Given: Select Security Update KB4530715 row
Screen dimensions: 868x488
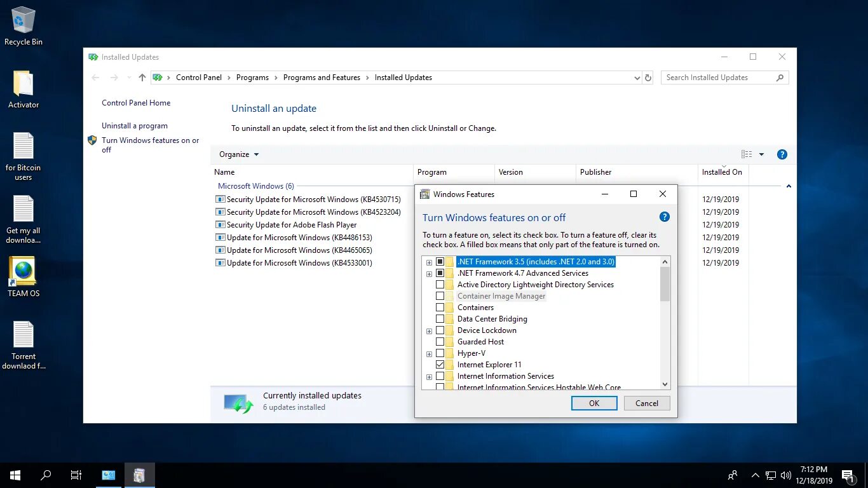Looking at the screenshot, I should click(314, 200).
